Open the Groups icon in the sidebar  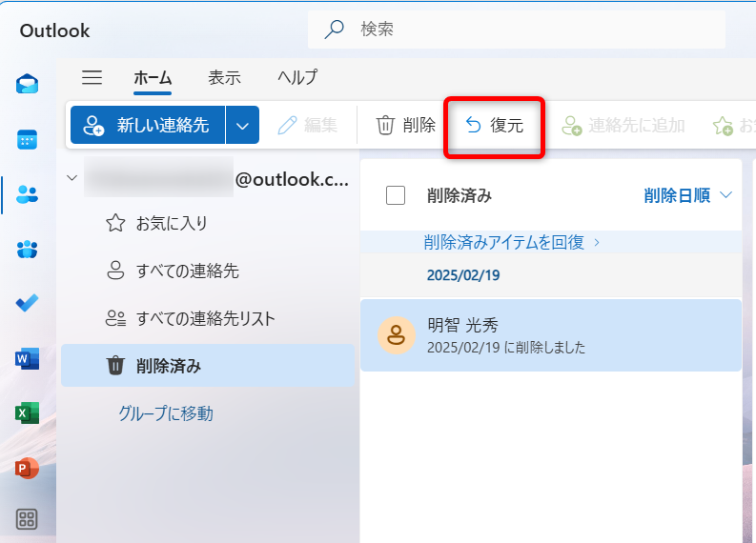coord(27,249)
